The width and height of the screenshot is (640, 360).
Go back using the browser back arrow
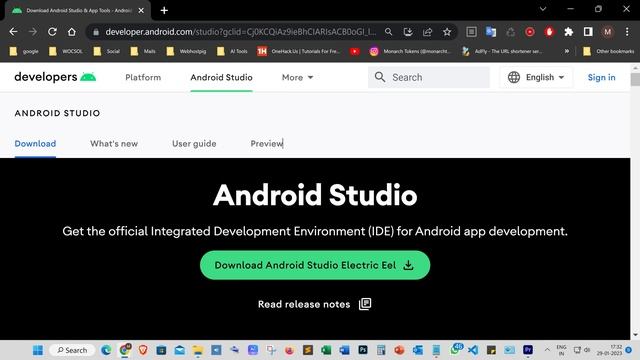[x=13, y=32]
